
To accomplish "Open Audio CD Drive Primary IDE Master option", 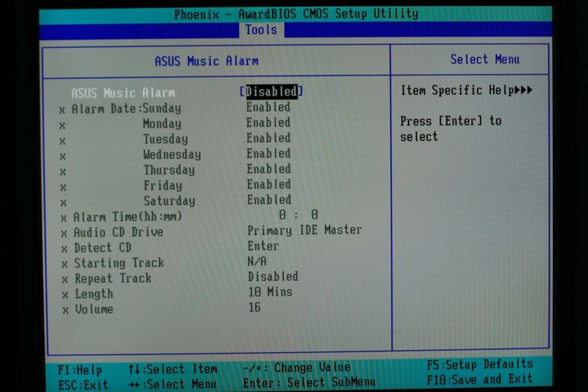I will tap(304, 230).
